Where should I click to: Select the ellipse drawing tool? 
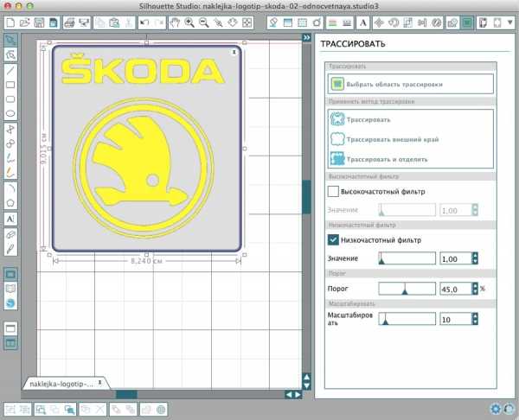click(x=10, y=113)
